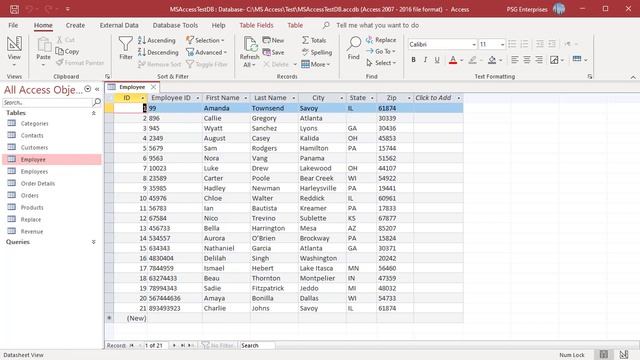Switch to Datasheet view icon in status bar
The width and height of the screenshot is (640, 360).
click(604, 355)
